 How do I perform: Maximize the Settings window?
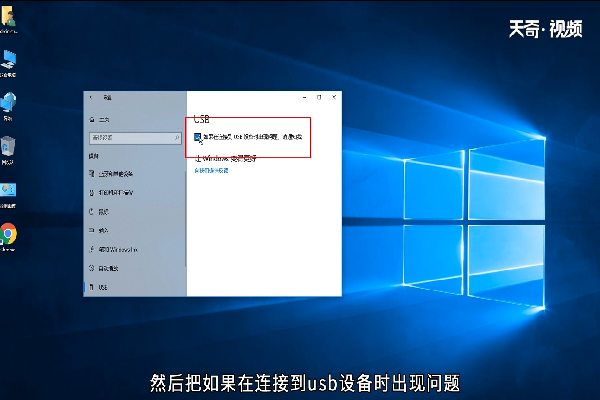(319, 98)
